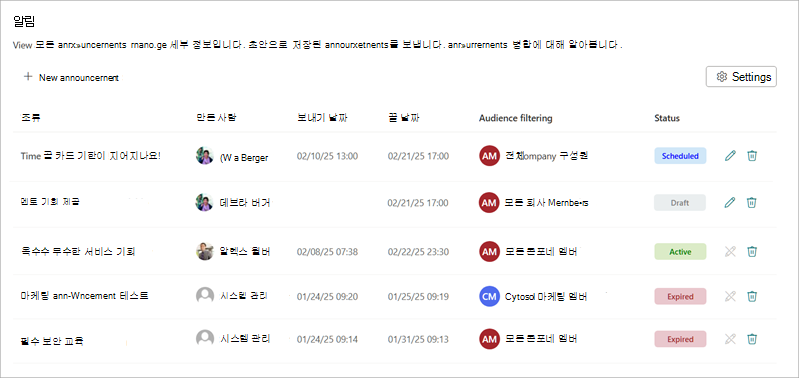The image size is (800, 378).
Task: Select the end date 02/21/25 17:00 in Scheduled row
Action: click(x=418, y=156)
